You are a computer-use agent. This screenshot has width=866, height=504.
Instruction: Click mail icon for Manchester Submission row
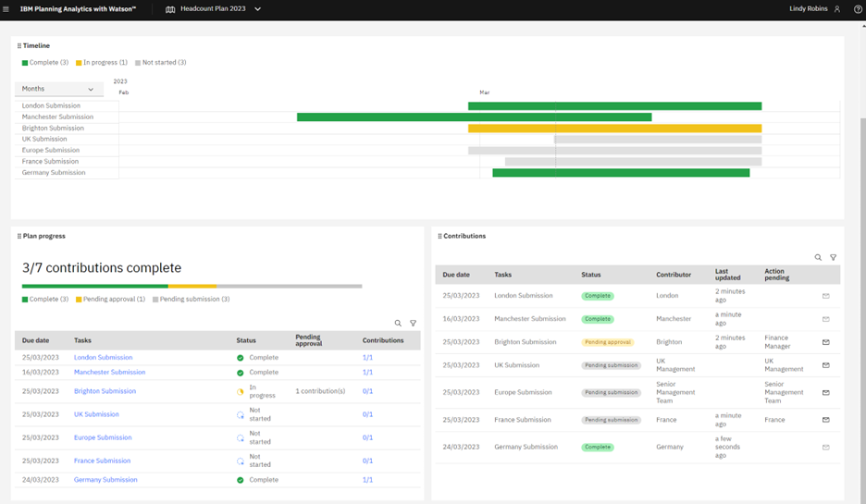[825, 319]
